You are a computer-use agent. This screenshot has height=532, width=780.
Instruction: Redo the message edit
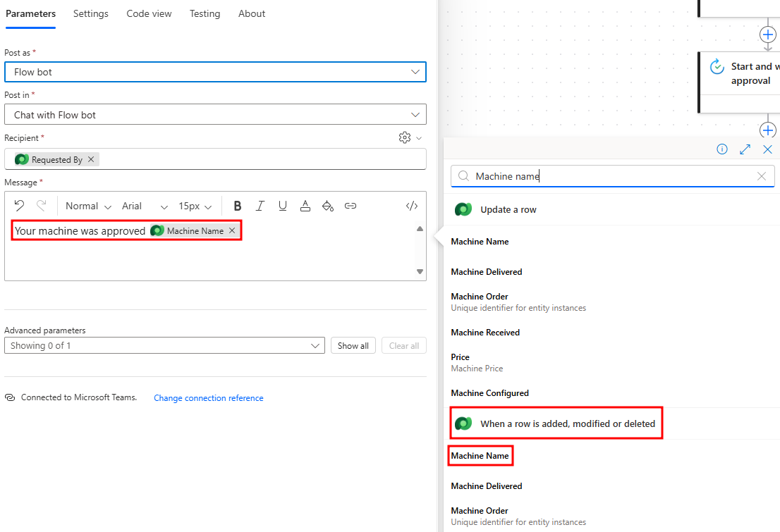click(42, 206)
